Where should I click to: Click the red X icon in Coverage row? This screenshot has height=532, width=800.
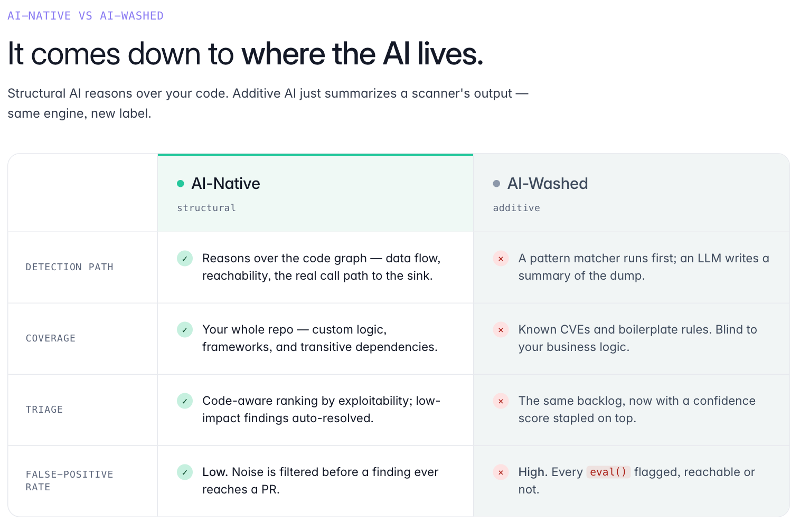[x=501, y=330]
